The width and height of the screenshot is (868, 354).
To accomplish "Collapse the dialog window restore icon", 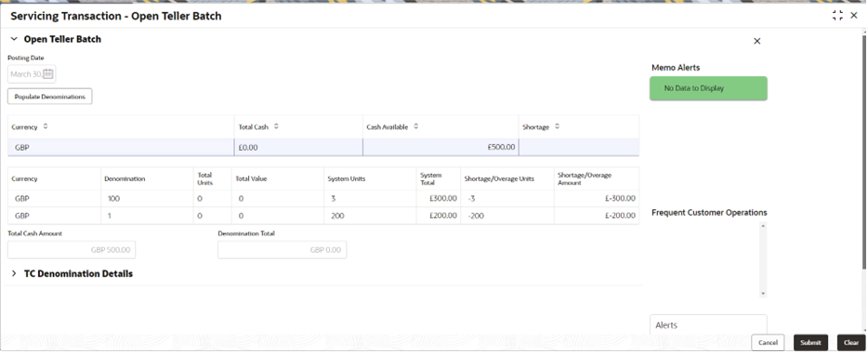I will (x=837, y=16).
